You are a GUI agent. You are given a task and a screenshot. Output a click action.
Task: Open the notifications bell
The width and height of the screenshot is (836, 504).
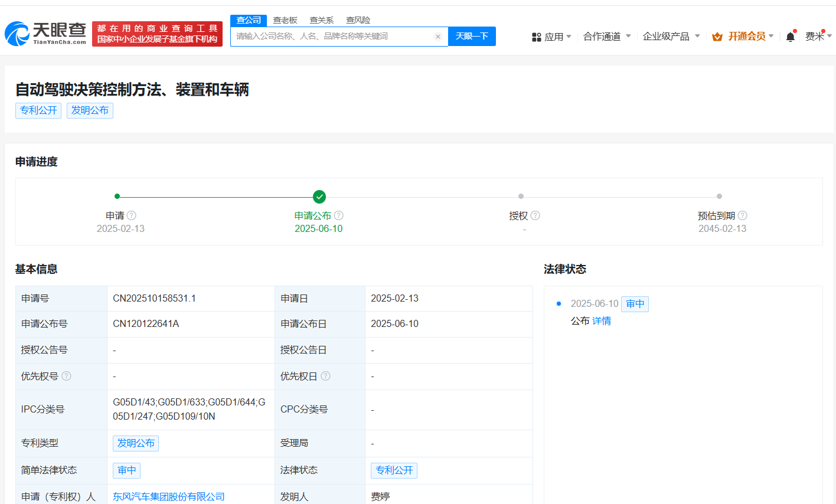click(791, 37)
